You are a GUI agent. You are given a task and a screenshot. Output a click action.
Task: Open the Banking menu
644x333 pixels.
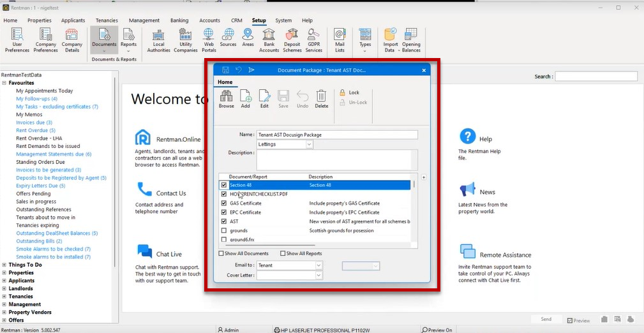click(x=179, y=20)
